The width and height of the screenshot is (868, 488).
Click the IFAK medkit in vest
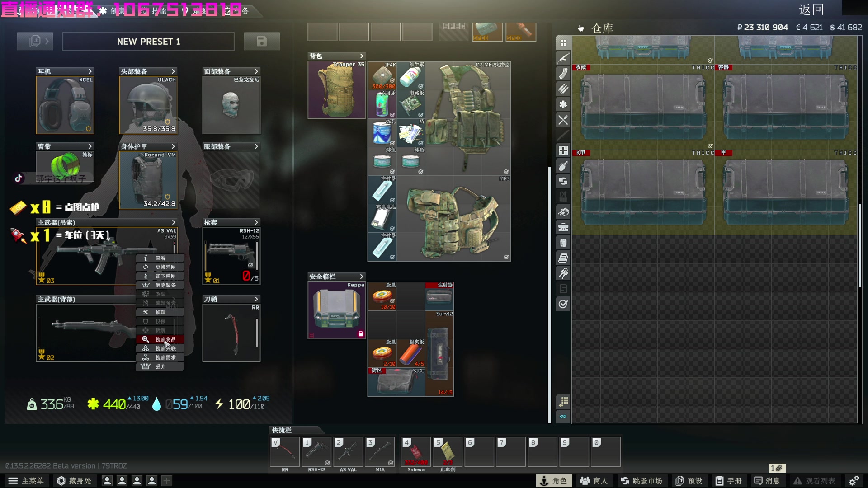tap(382, 75)
